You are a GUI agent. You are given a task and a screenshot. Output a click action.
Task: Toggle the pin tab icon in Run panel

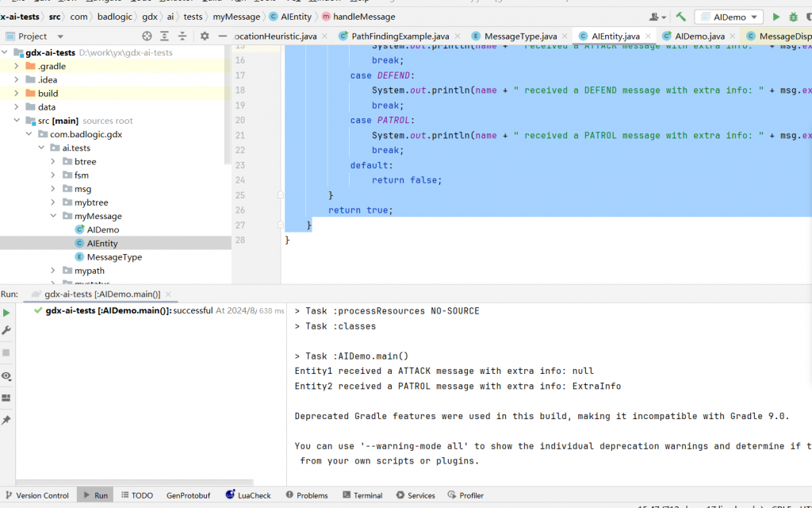6,420
